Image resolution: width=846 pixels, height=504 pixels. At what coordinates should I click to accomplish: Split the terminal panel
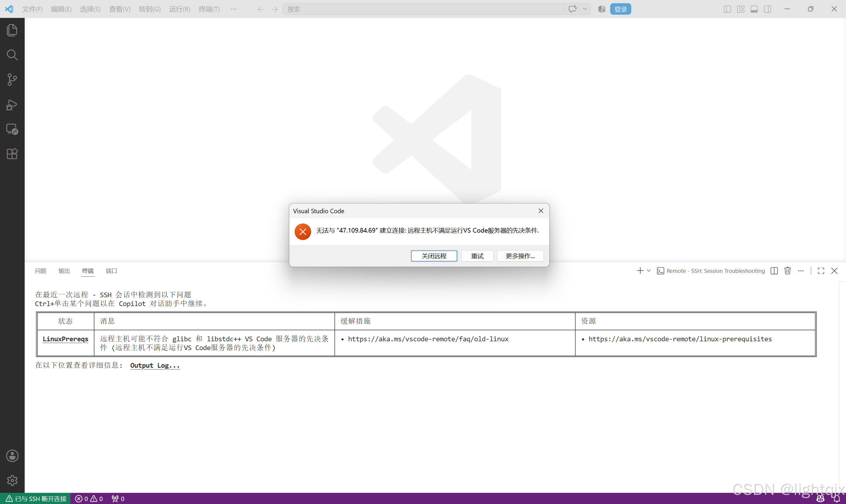(774, 271)
